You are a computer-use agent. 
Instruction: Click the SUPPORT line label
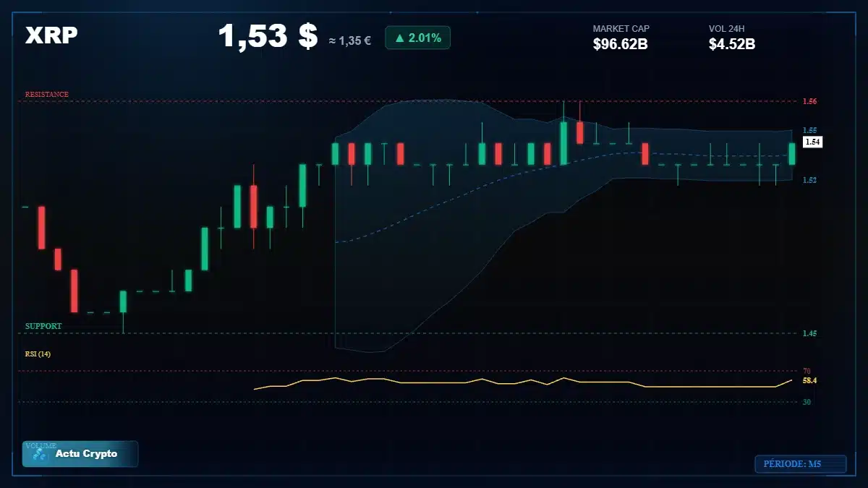point(43,326)
